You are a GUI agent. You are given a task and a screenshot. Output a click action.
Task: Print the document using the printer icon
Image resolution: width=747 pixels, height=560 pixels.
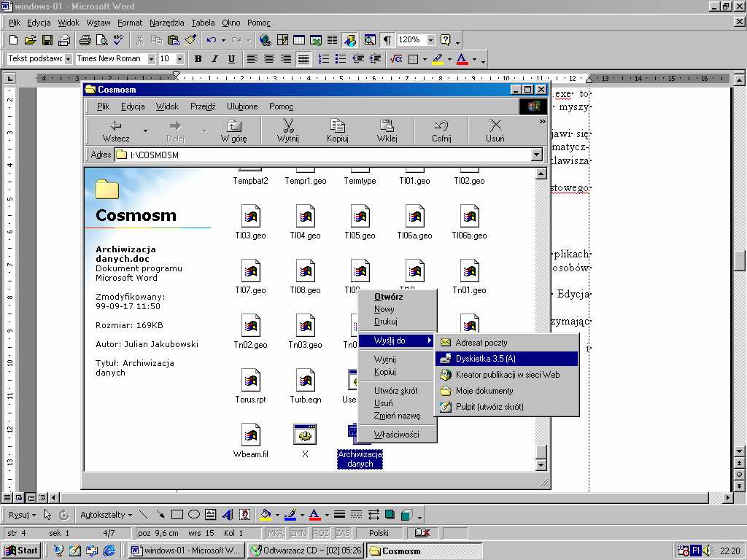(x=85, y=40)
